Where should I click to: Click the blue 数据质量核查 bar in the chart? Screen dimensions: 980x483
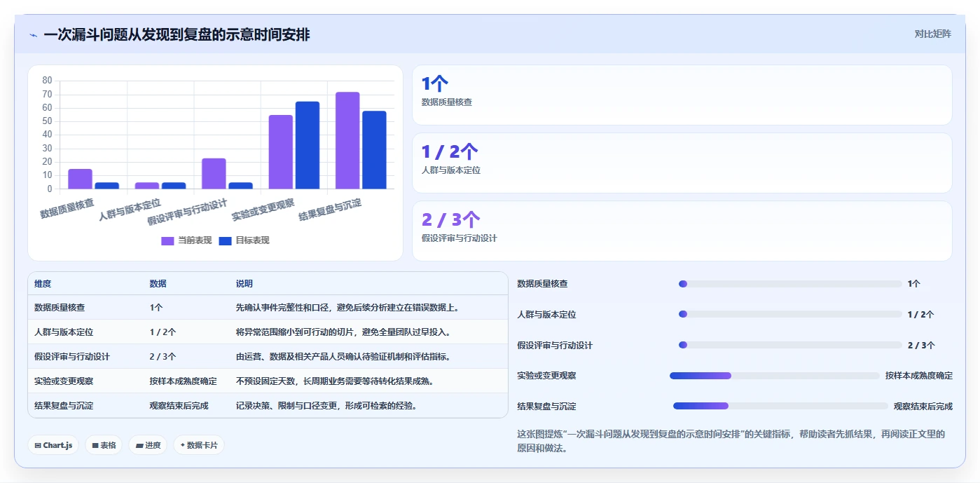coord(106,185)
